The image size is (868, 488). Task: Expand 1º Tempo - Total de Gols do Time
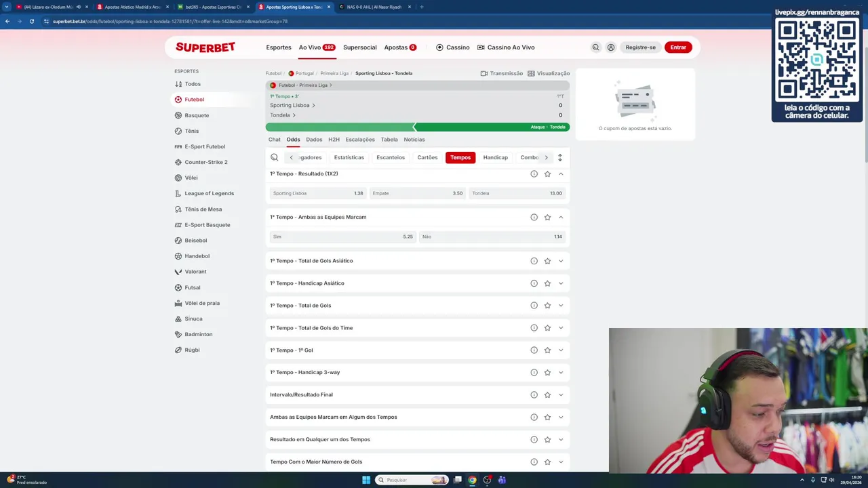point(561,328)
